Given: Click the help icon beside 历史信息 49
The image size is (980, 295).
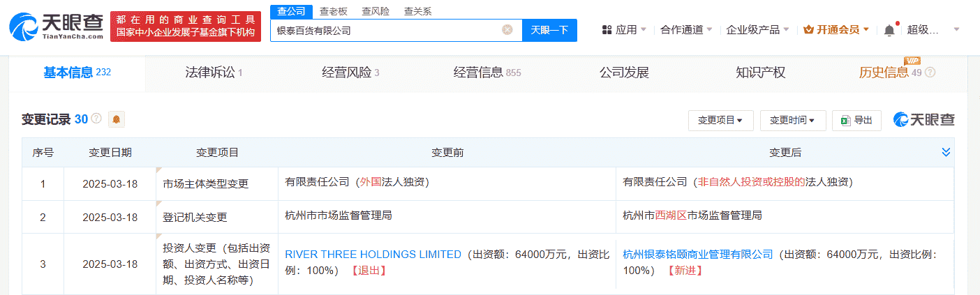Looking at the screenshot, I should [930, 73].
